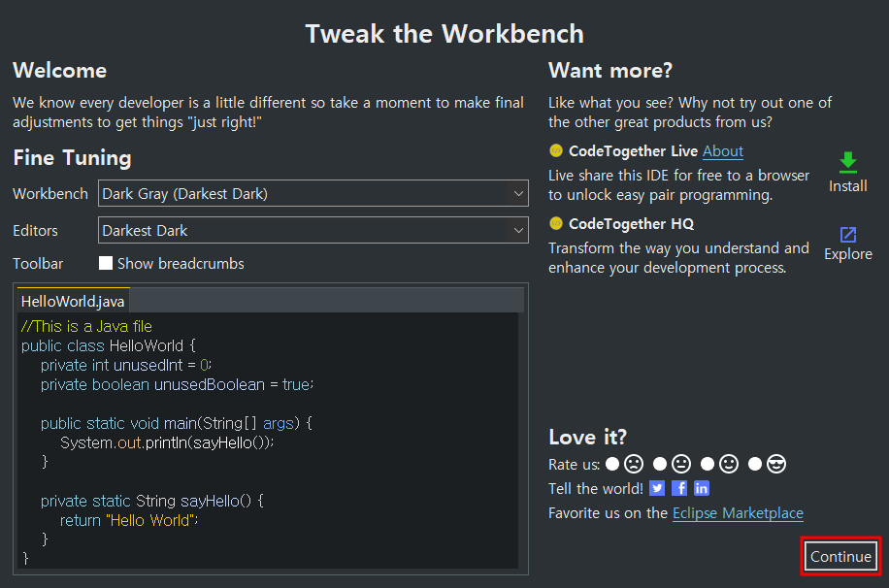Viewport: 889px width, 588px height.
Task: Share on Twitter icon
Action: click(x=656, y=488)
